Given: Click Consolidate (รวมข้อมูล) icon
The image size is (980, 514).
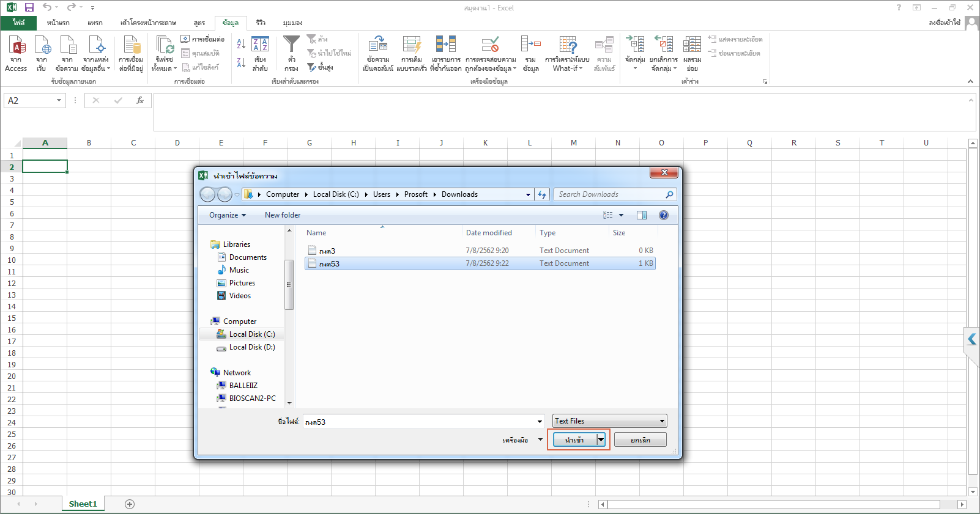Looking at the screenshot, I should pyautogui.click(x=530, y=53).
